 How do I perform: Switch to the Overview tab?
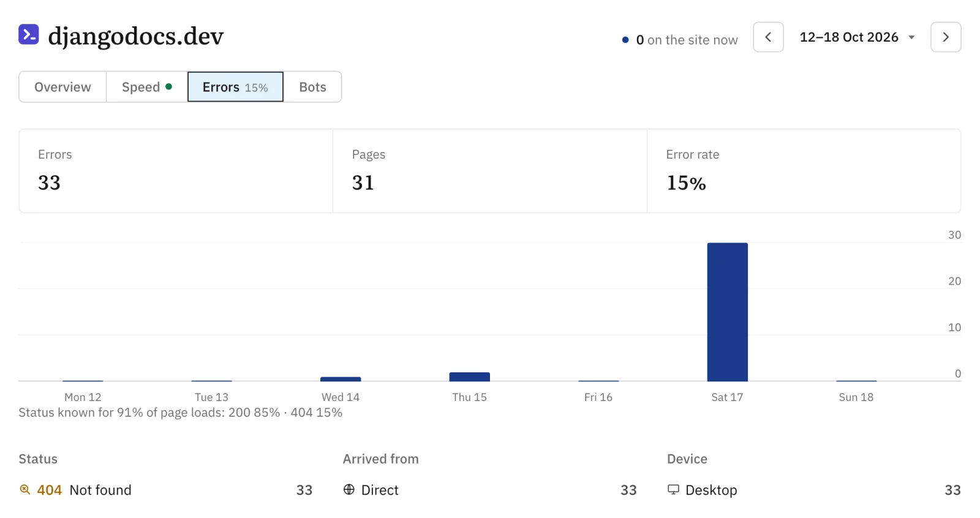[62, 87]
